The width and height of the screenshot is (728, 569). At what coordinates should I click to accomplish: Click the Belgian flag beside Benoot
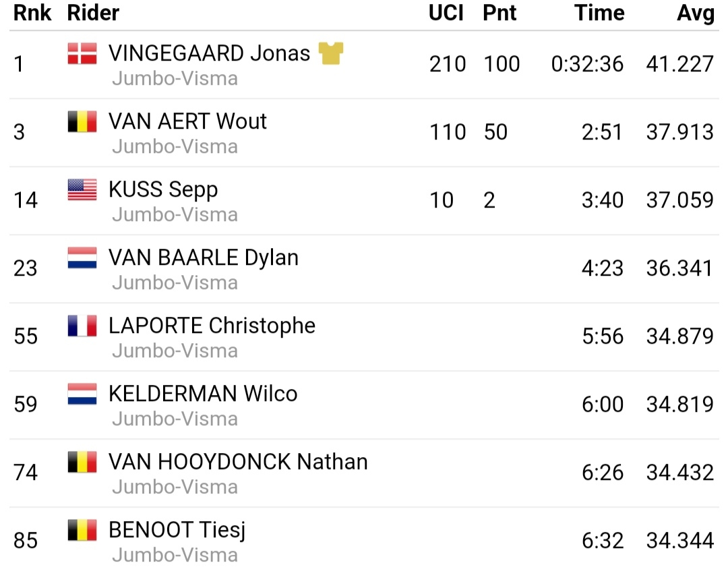coord(82,530)
